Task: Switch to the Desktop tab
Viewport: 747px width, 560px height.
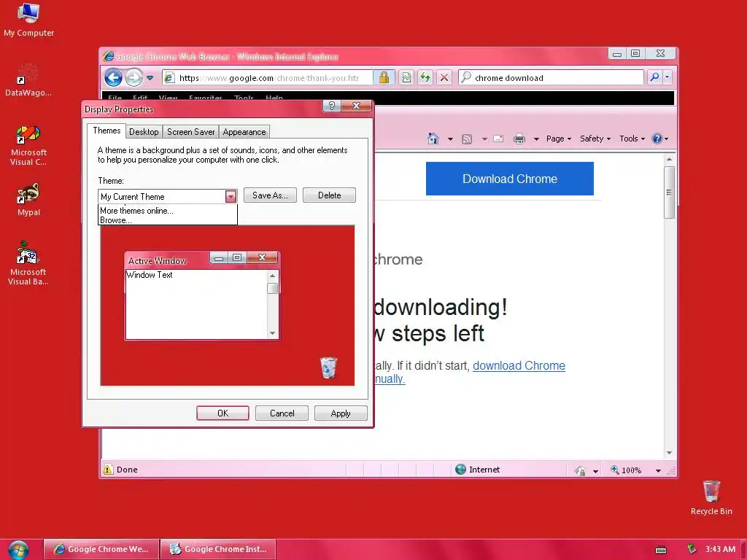Action: click(144, 132)
